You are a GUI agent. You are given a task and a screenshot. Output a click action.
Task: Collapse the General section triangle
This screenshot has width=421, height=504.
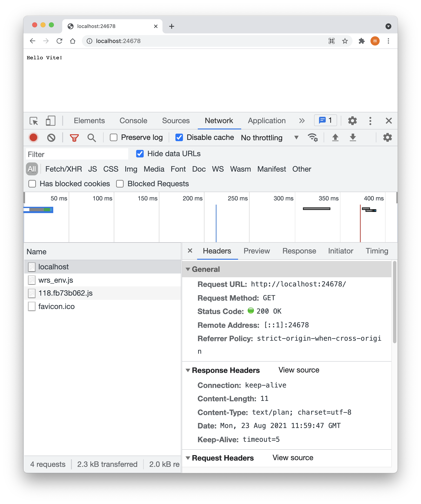(x=188, y=269)
